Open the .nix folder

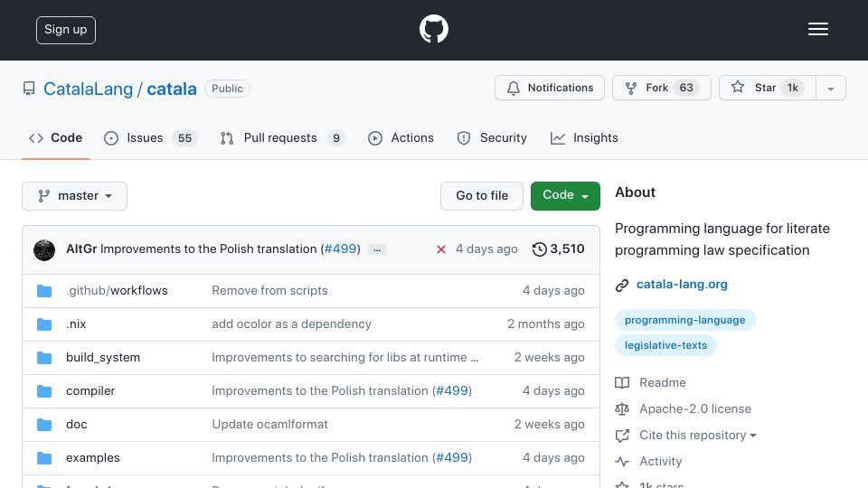(76, 324)
